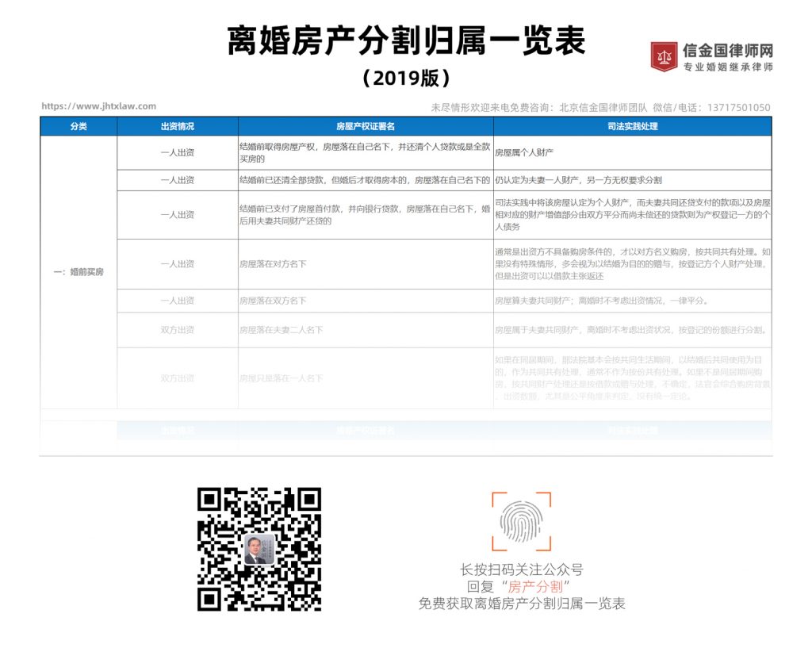The width and height of the screenshot is (812, 648).
Task: Click the WeChat QR code
Action: [259, 549]
